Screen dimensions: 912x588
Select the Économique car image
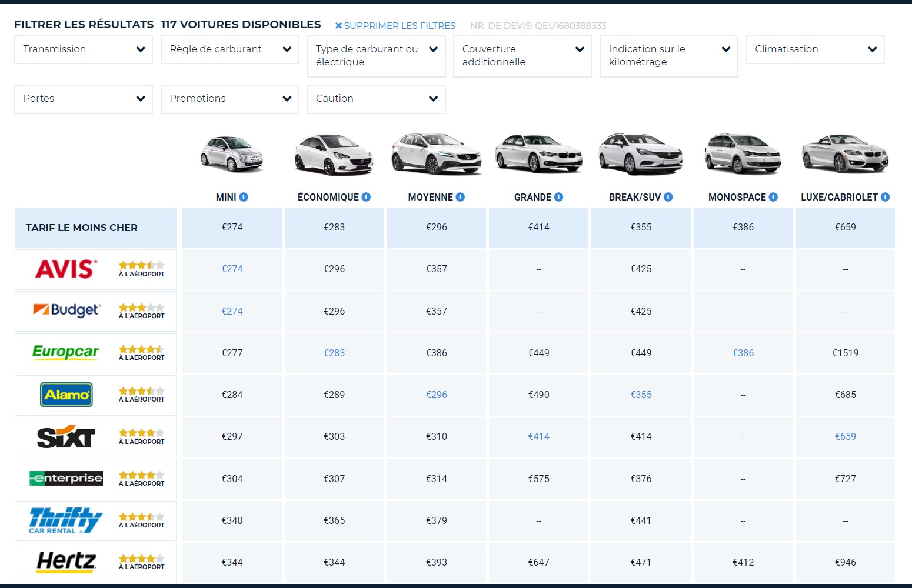pyautogui.click(x=334, y=154)
